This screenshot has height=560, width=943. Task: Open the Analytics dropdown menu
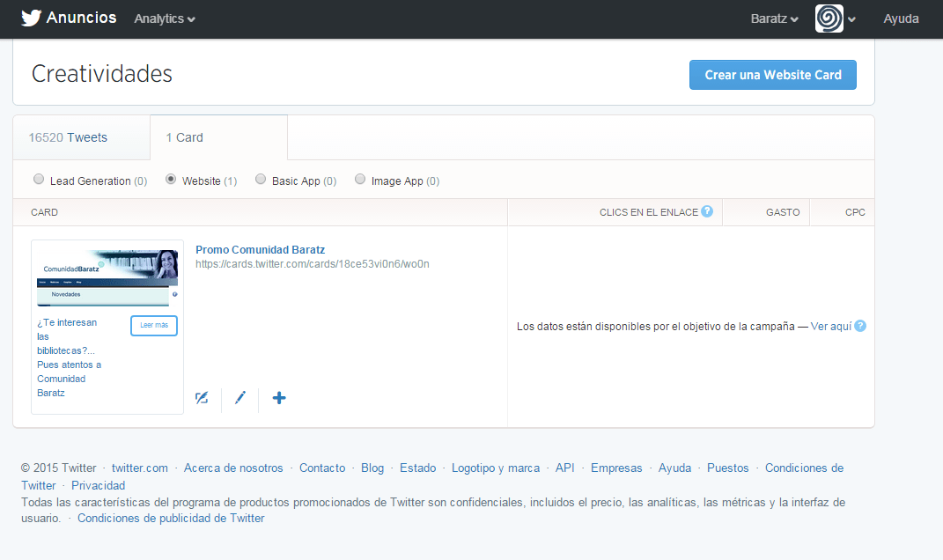tap(164, 18)
